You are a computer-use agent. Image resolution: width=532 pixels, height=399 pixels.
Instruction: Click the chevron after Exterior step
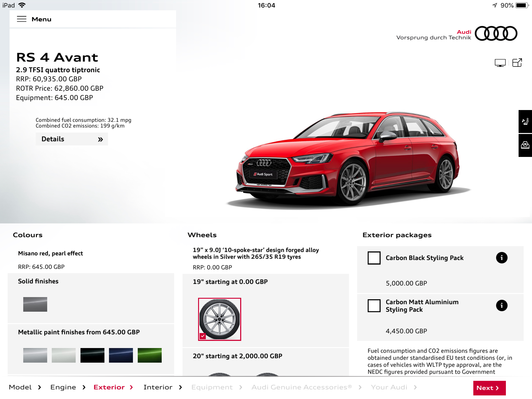[131, 387]
